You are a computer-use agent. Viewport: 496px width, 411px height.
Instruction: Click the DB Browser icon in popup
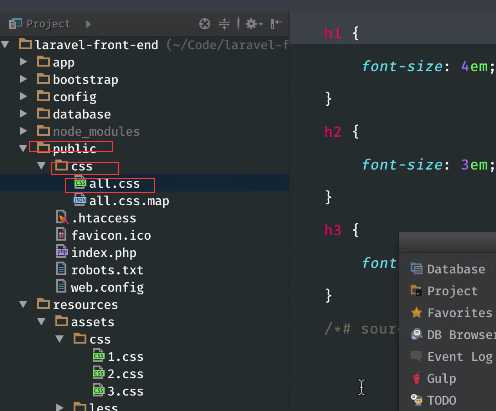[416, 334]
